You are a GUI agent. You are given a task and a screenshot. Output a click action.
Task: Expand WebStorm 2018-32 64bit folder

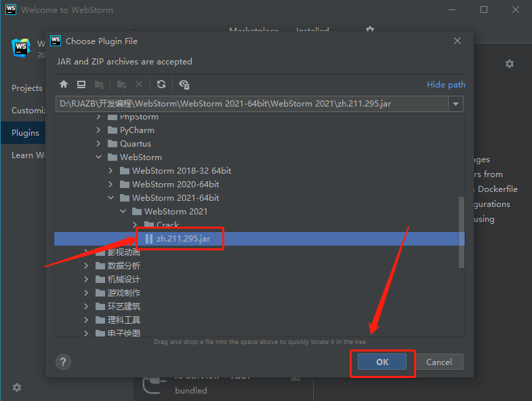pos(110,170)
